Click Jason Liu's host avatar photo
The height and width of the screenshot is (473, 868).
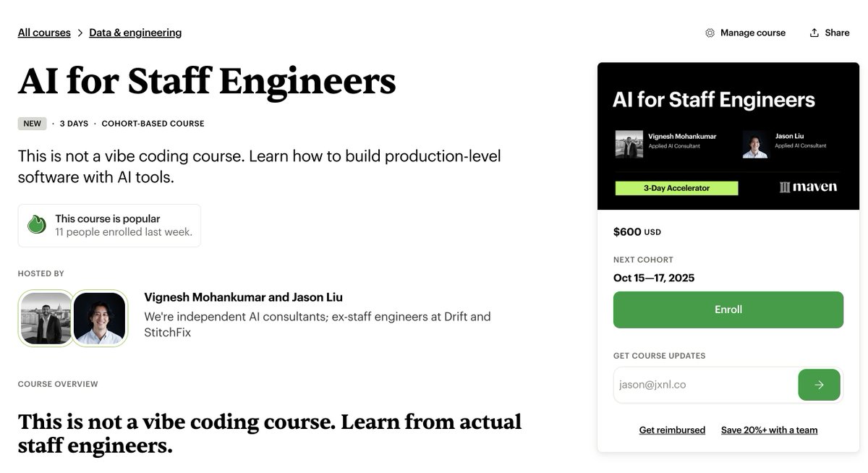(x=100, y=318)
